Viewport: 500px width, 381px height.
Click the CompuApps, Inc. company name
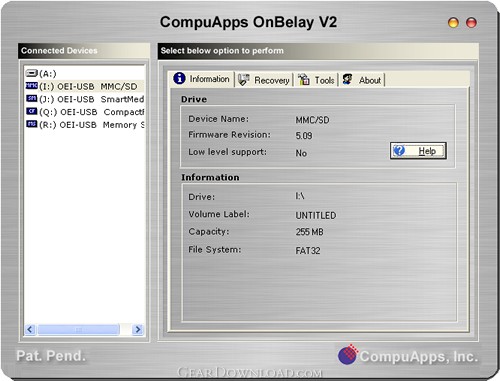pyautogui.click(x=419, y=356)
